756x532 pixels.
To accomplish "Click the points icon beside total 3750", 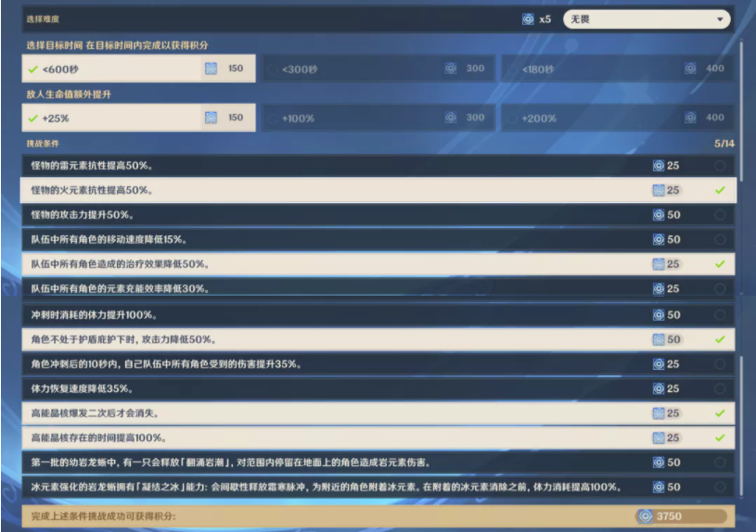I will point(645,516).
